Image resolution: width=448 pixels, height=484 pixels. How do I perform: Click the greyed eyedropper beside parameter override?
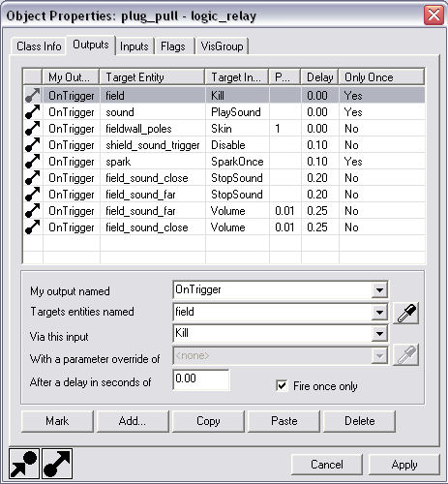click(x=406, y=355)
